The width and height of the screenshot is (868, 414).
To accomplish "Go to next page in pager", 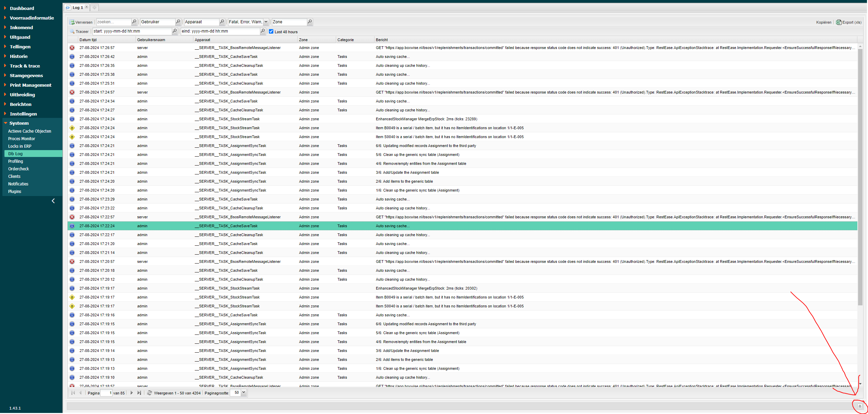I will (132, 393).
